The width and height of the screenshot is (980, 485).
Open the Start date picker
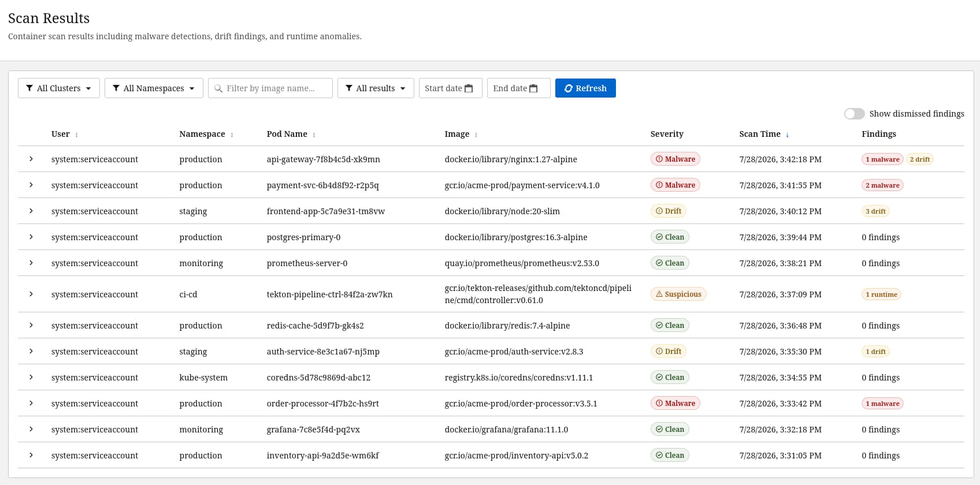pos(450,88)
